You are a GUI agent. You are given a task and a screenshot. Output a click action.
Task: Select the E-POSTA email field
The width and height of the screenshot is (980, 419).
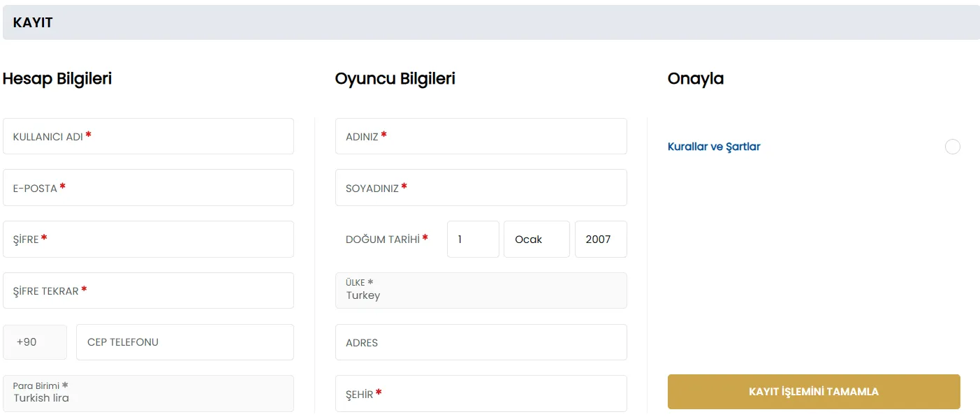[148, 187]
